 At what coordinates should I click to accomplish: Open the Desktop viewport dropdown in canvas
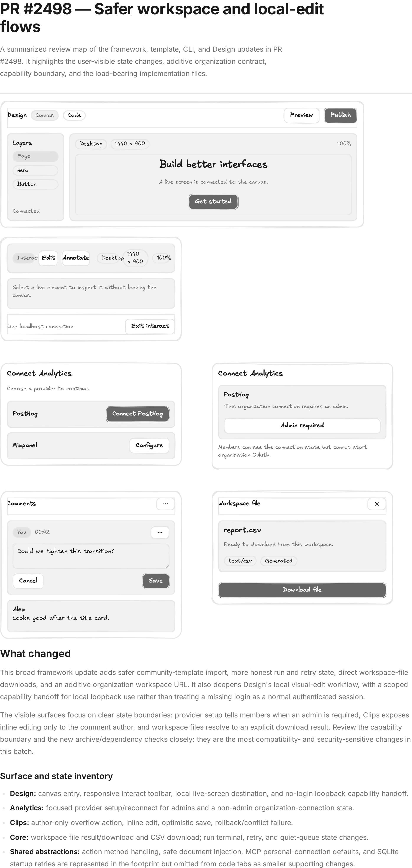tap(91, 144)
